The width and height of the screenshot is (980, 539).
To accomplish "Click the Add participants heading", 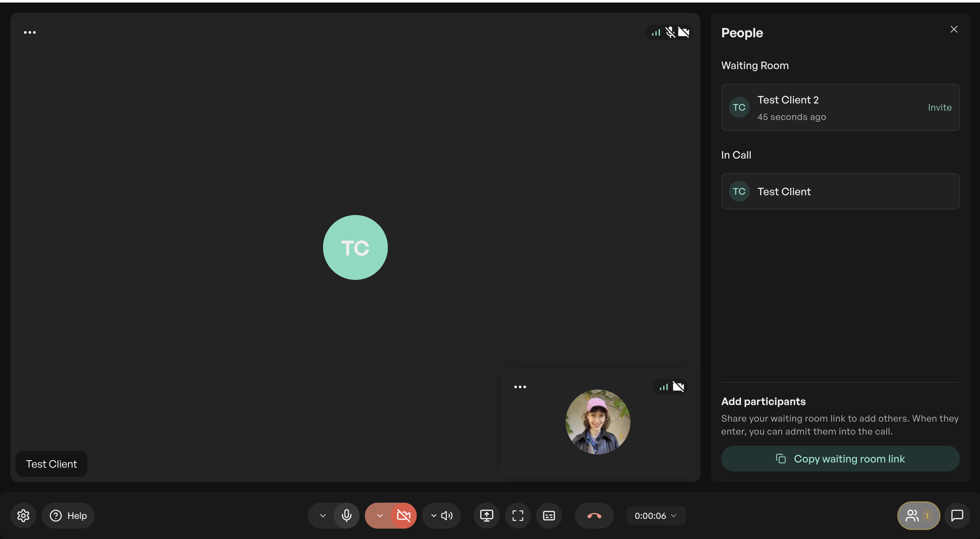I will pos(763,402).
